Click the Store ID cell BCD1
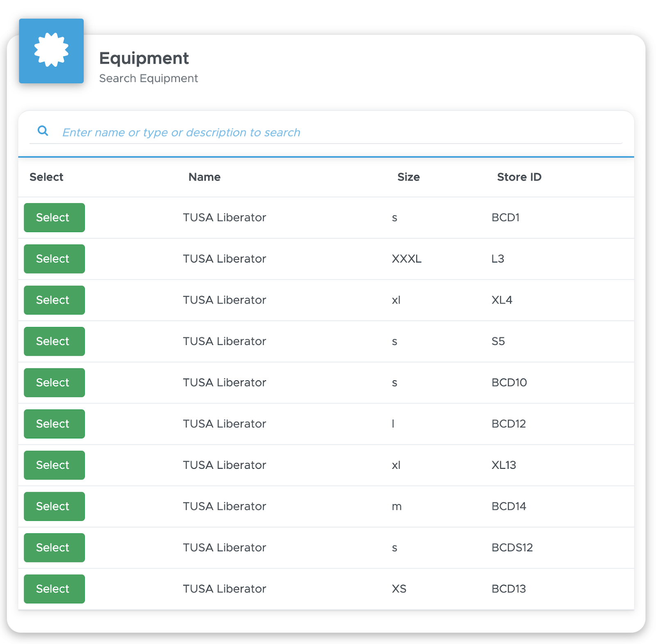This screenshot has height=644, width=656. pos(506,217)
